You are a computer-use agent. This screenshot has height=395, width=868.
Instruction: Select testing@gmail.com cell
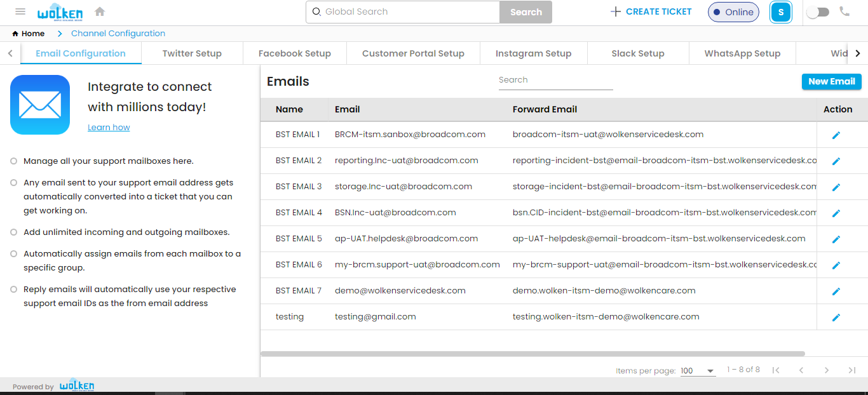tap(376, 317)
